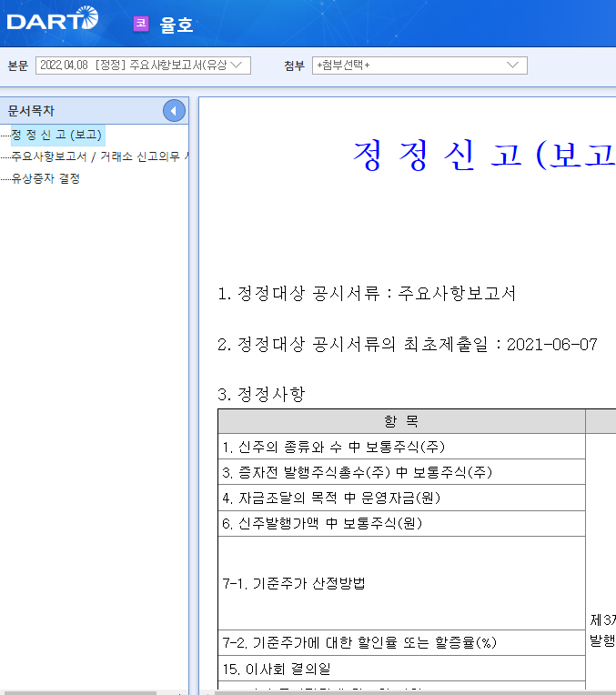The height and width of the screenshot is (695, 616).
Task: Click the row 4. 자금조달의 목적 中 운영자금(원)
Action: 402,498
